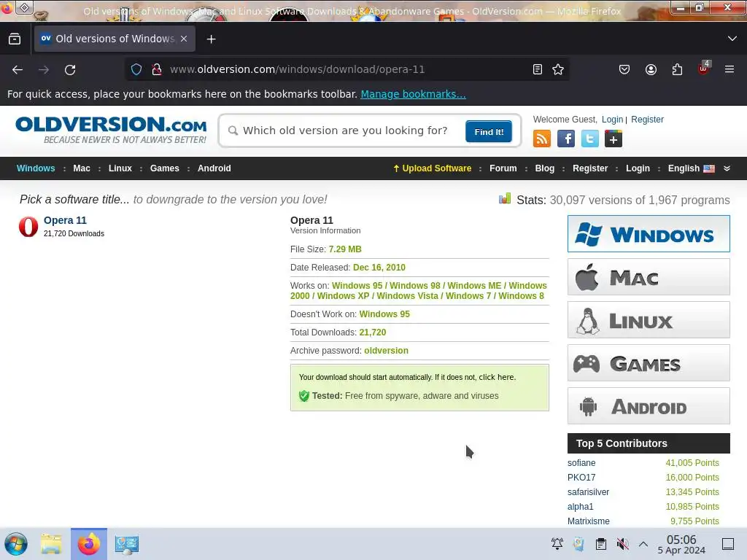Open the English language selector
Viewport: 747px width, 560px height.
point(692,168)
